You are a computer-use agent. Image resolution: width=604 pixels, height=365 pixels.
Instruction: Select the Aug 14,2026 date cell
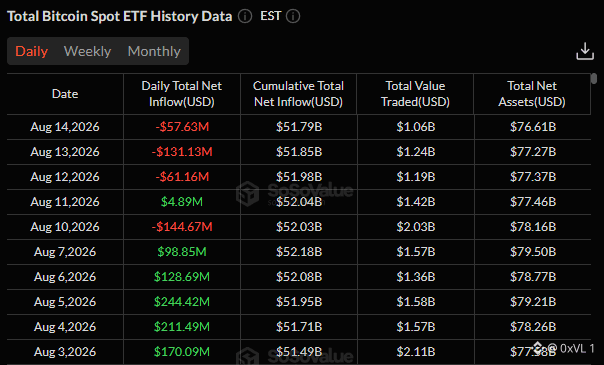coord(65,127)
